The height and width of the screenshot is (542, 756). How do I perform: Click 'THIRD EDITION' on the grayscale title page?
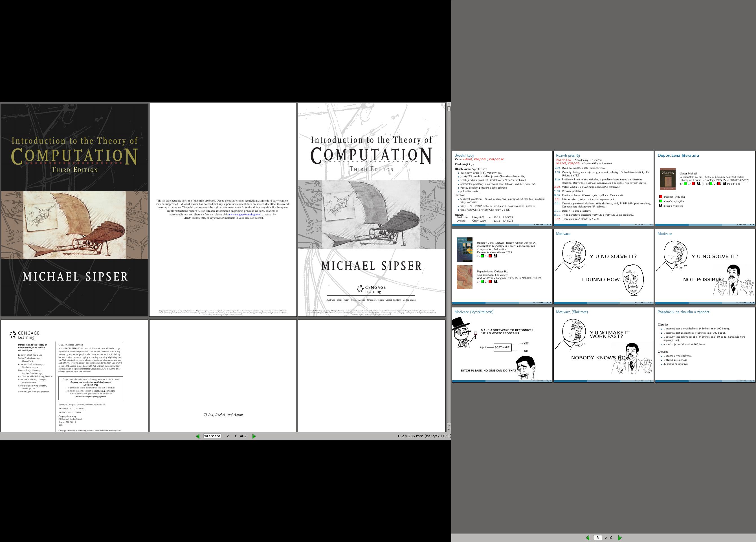click(x=371, y=169)
